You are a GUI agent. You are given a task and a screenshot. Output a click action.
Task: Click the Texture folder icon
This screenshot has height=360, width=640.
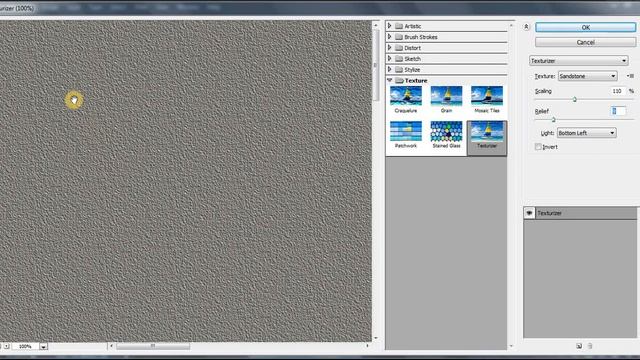(x=399, y=80)
